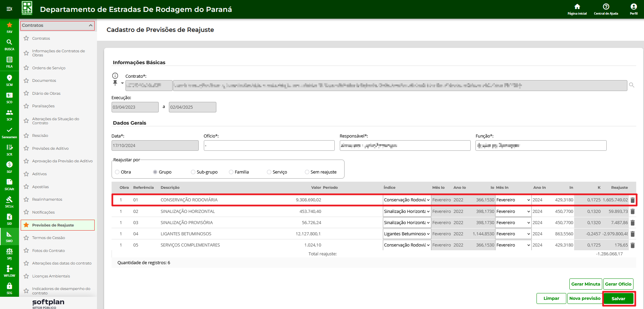
Task: Click the Salvar button
Action: tap(618, 299)
